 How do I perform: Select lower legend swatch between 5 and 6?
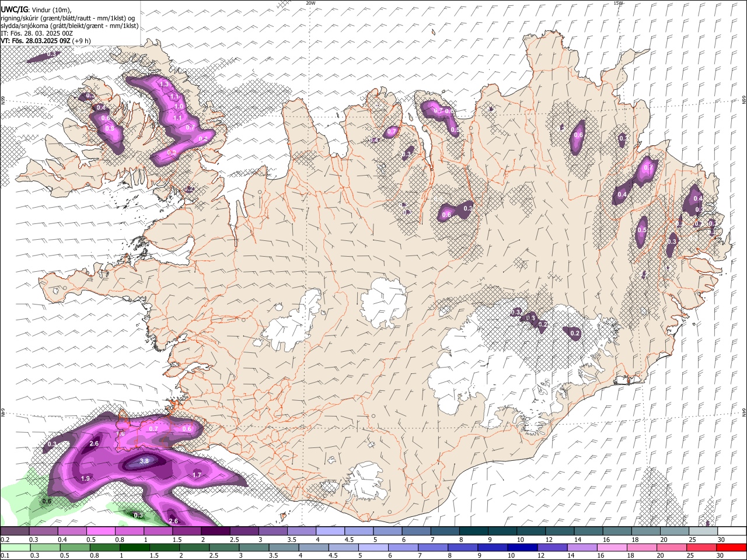coord(373,548)
